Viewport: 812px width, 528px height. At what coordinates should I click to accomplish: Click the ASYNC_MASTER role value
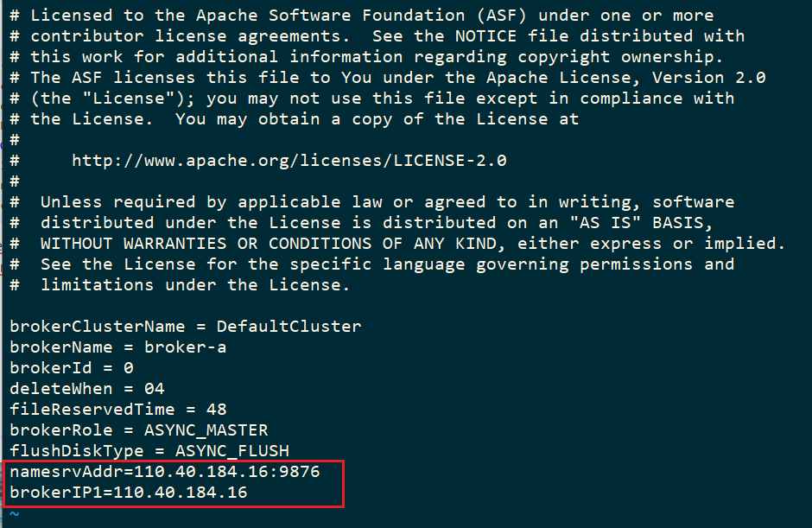click(x=216, y=430)
